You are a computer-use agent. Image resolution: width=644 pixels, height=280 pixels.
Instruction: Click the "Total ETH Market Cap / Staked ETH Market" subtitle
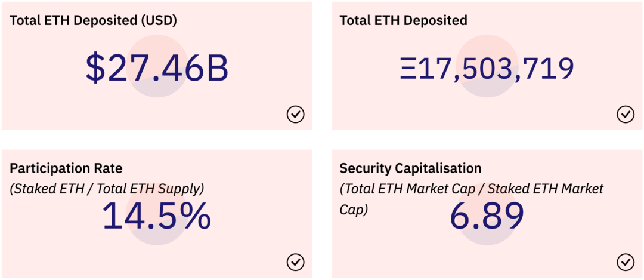[472, 189]
